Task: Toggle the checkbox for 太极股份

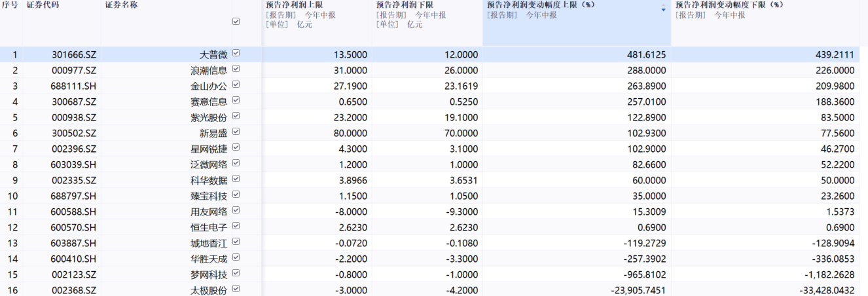Action: click(x=236, y=289)
